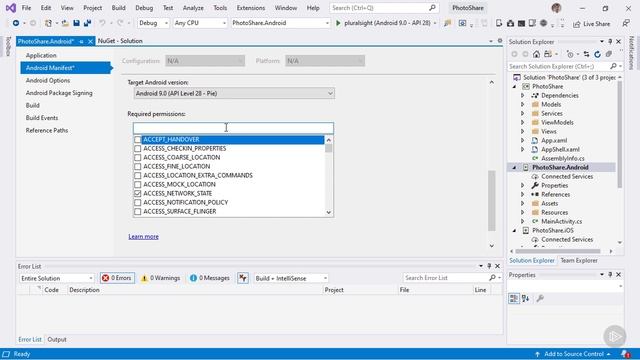Collapse the PhotoShare.Android project node
Viewport: 640px width, 360px height.
[514, 167]
